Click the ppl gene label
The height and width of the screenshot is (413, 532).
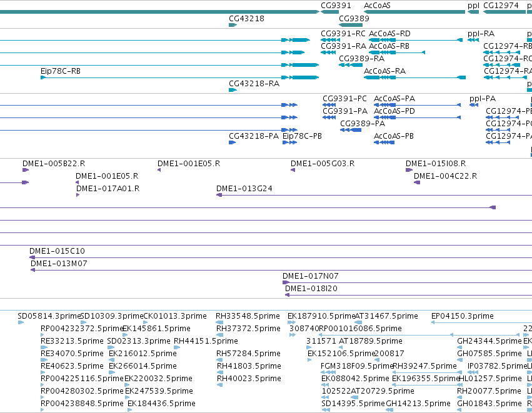(x=473, y=6)
